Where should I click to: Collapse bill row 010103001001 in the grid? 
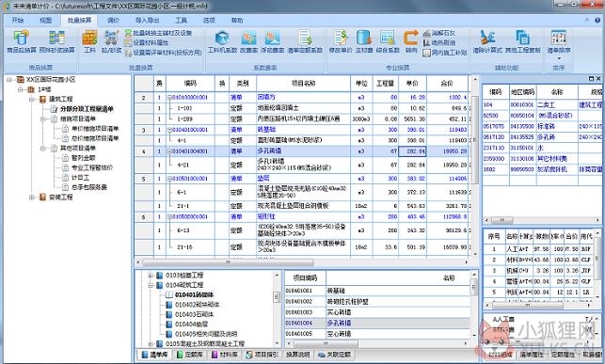(x=169, y=98)
